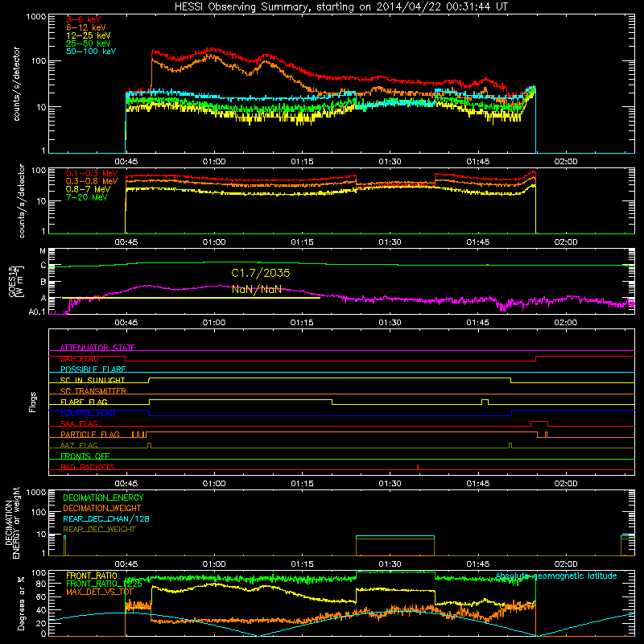This screenshot has width=644, height=644.
Task: Select the SC_TRANSMITTER flag label
Action: [x=93, y=391]
